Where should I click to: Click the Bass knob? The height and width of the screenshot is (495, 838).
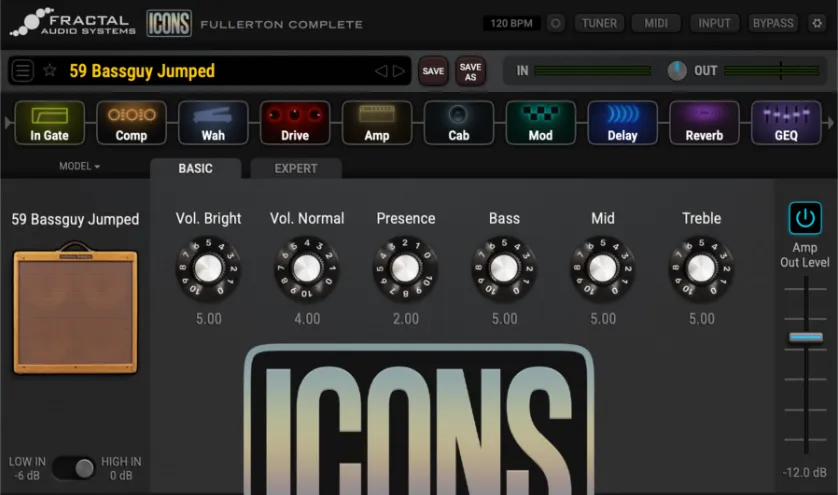click(x=504, y=268)
